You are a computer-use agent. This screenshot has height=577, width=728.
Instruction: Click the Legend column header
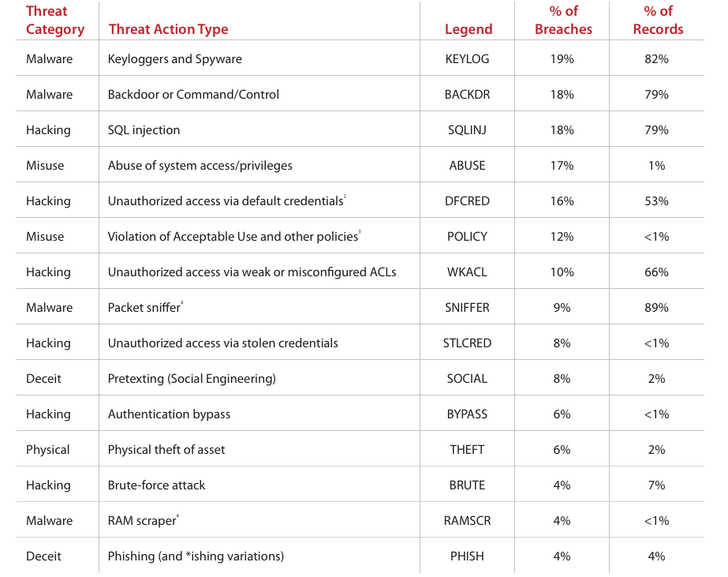coord(468,29)
